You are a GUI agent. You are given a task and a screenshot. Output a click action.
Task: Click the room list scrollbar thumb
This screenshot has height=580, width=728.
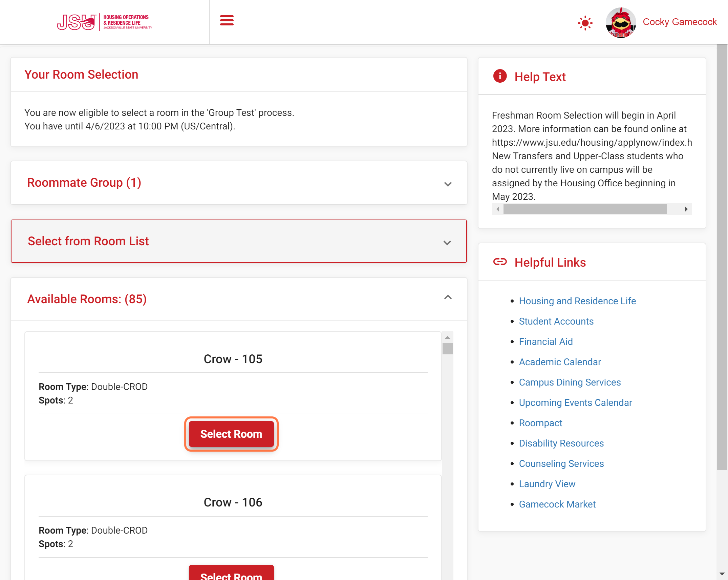(447, 349)
